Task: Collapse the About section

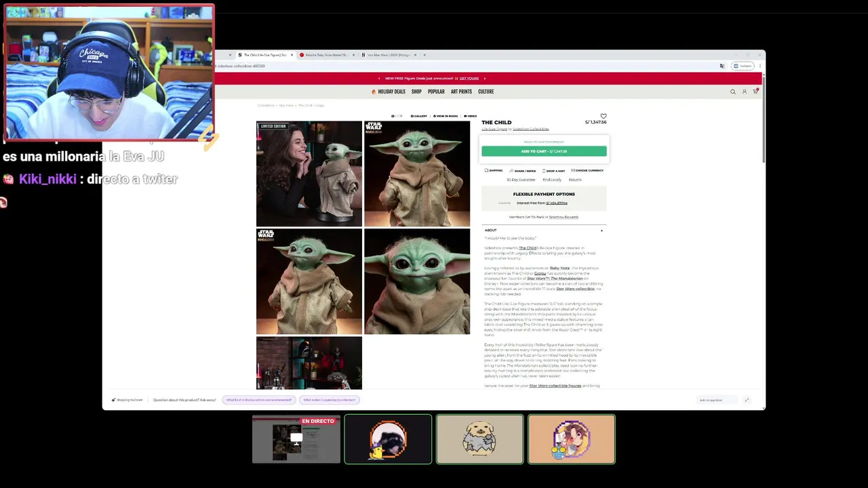Action: pyautogui.click(x=601, y=230)
